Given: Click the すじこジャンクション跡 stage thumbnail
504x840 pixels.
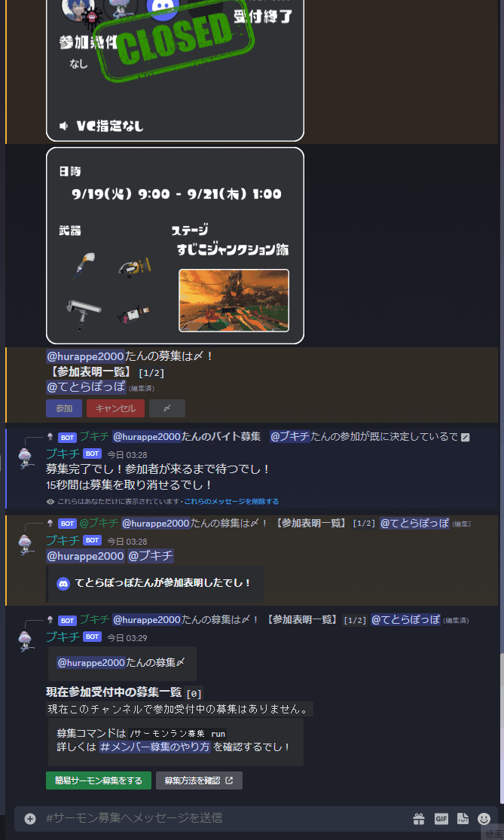Looking at the screenshot, I should [234, 301].
